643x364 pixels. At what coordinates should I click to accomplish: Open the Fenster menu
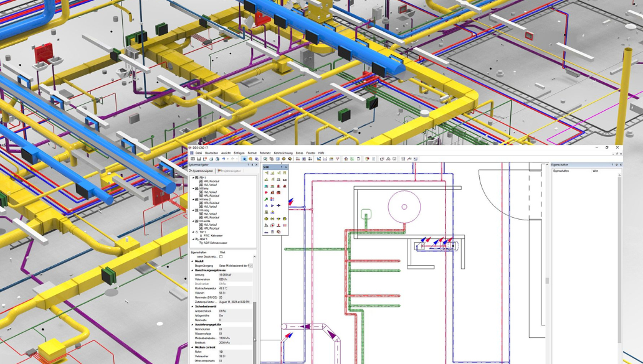pyautogui.click(x=311, y=153)
